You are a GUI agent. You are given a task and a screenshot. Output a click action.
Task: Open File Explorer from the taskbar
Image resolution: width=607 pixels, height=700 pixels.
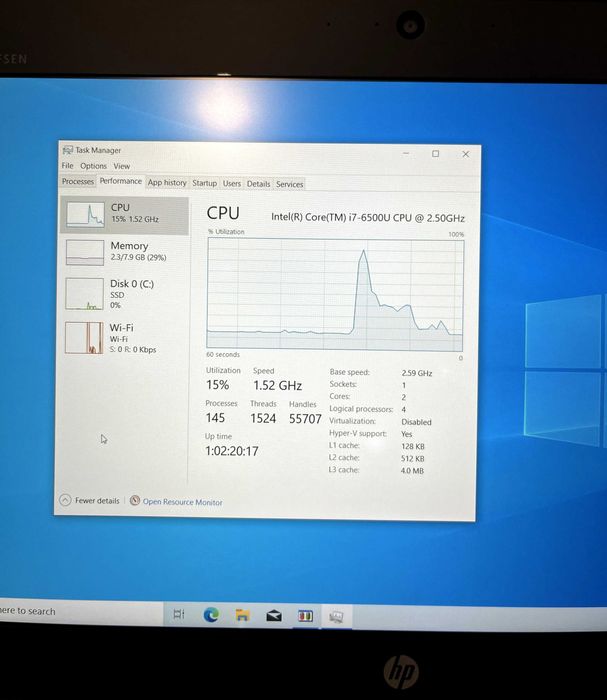pyautogui.click(x=242, y=615)
